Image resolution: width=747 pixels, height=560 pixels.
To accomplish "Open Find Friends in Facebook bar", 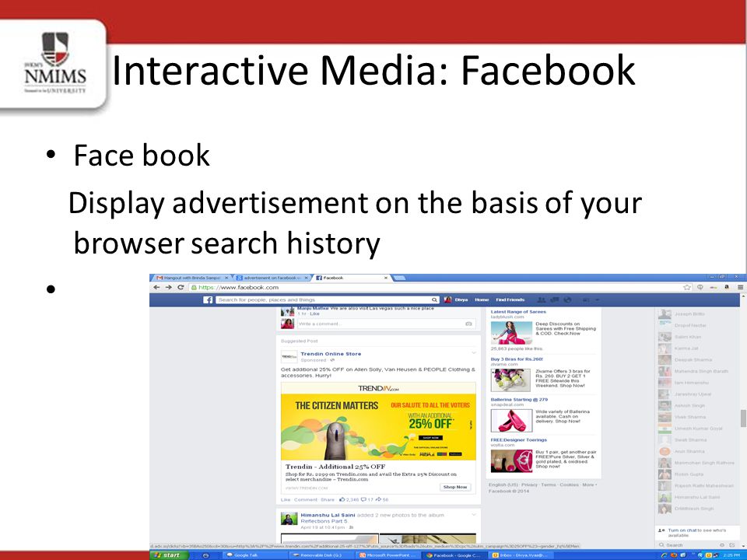I will pyautogui.click(x=510, y=300).
